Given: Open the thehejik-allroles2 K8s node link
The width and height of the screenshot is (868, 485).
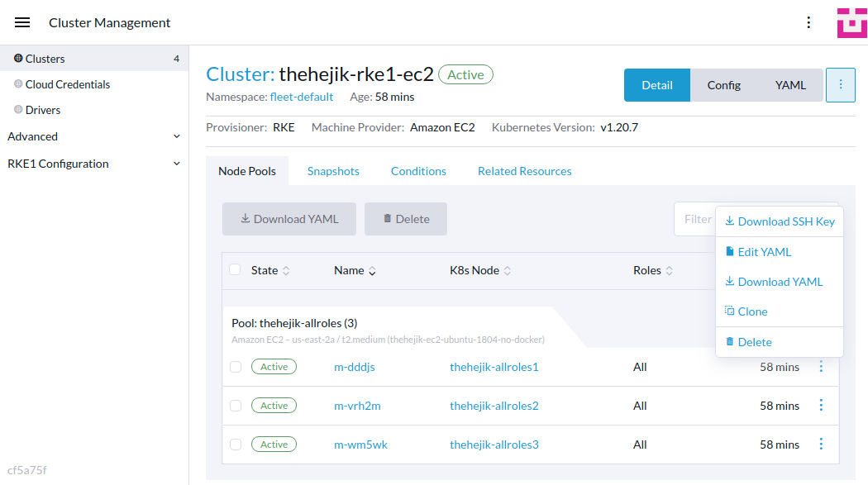Looking at the screenshot, I should pos(494,405).
